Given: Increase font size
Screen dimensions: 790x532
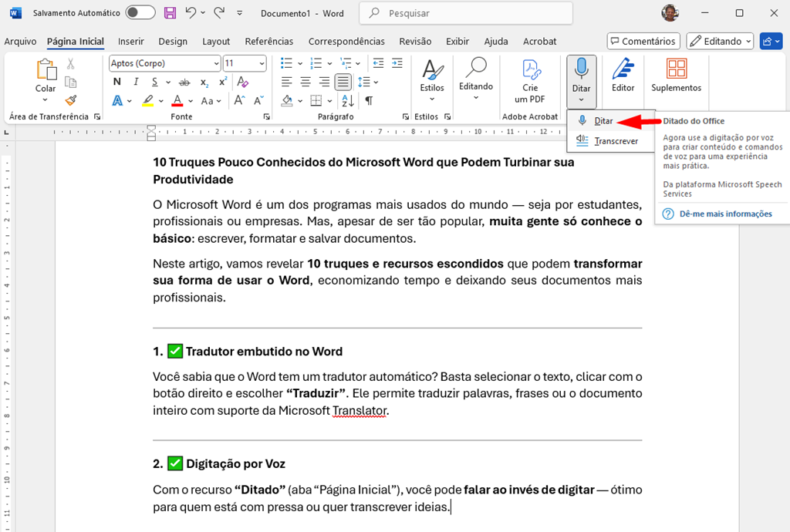Looking at the screenshot, I should 240,101.
